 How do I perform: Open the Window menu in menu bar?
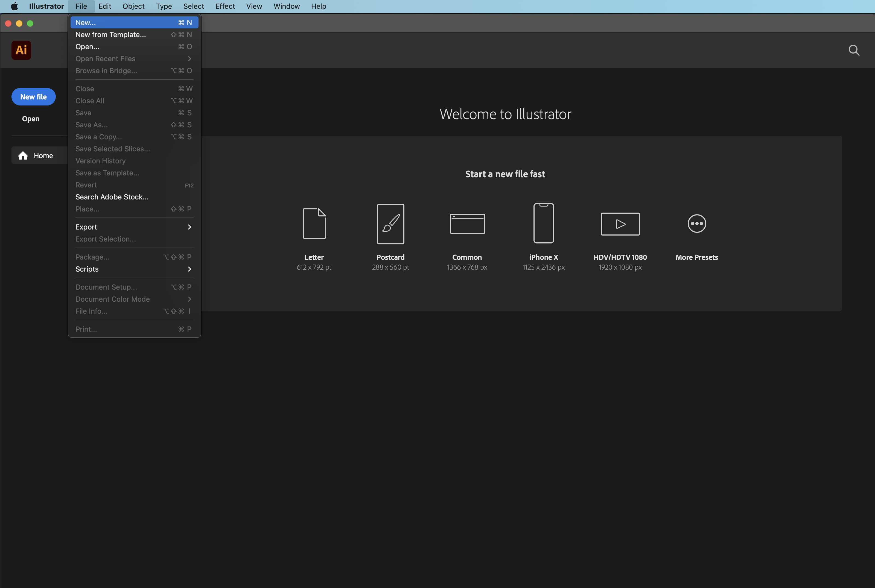point(286,6)
